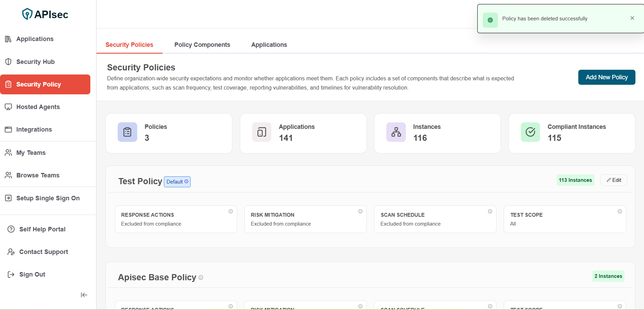Click info icon beside Apisec Base Policy

pyautogui.click(x=201, y=278)
